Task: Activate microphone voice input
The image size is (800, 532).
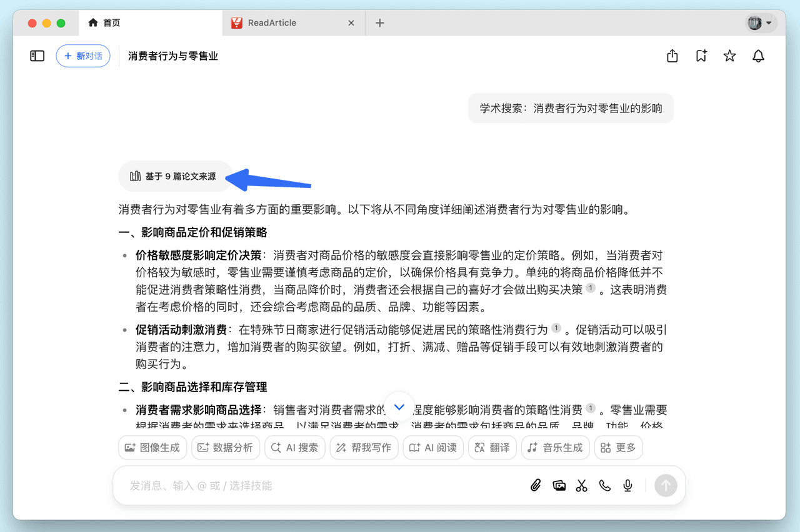Action: click(x=628, y=486)
